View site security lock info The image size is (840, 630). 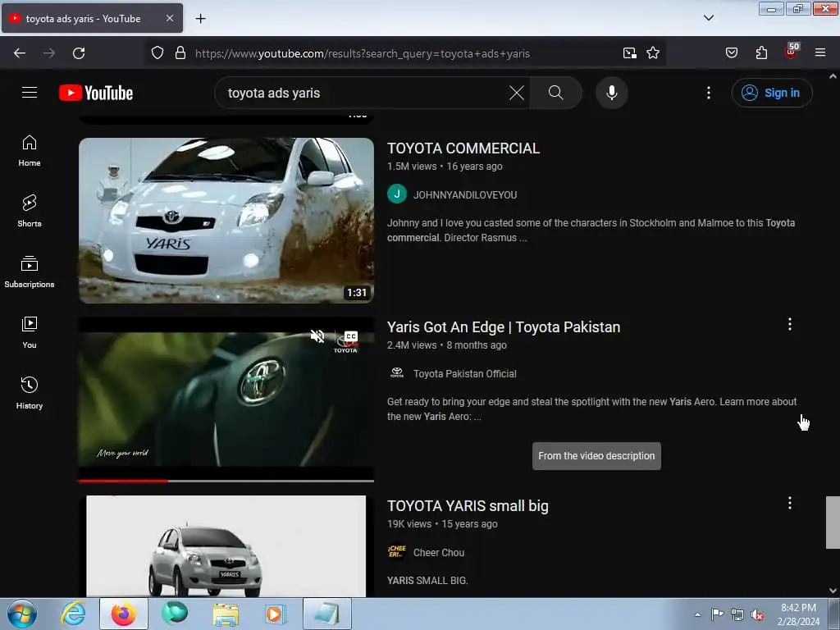[180, 53]
